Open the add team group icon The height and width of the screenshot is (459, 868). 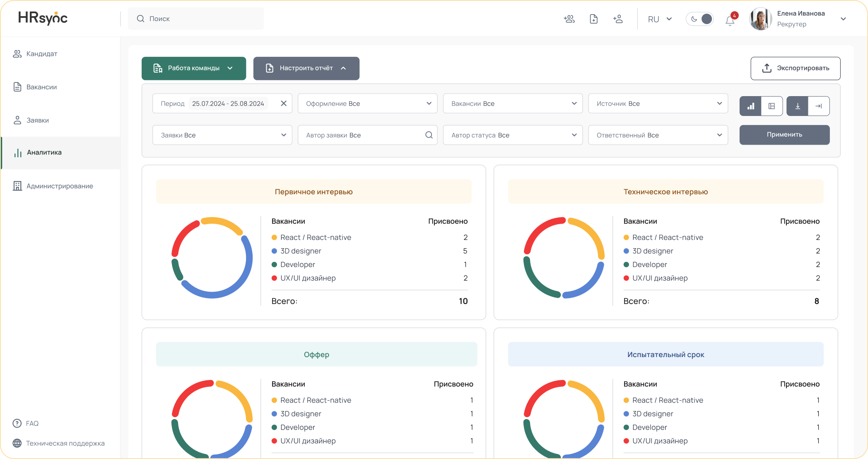click(x=569, y=19)
